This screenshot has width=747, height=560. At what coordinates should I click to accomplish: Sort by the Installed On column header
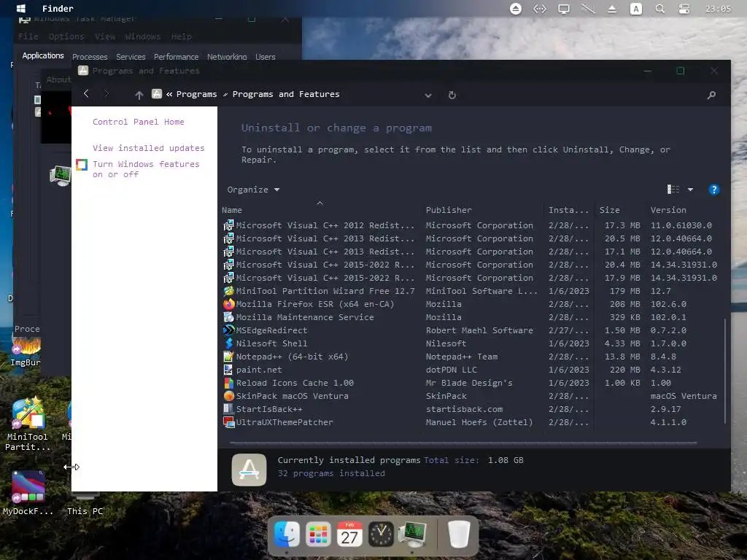569,210
